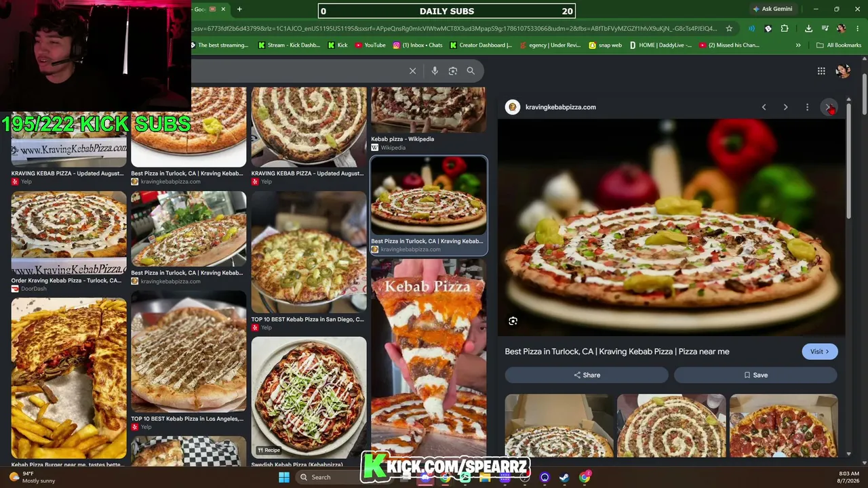Viewport: 868px width, 488px height.
Task: Open the YouTube bookmark
Action: 370,45
